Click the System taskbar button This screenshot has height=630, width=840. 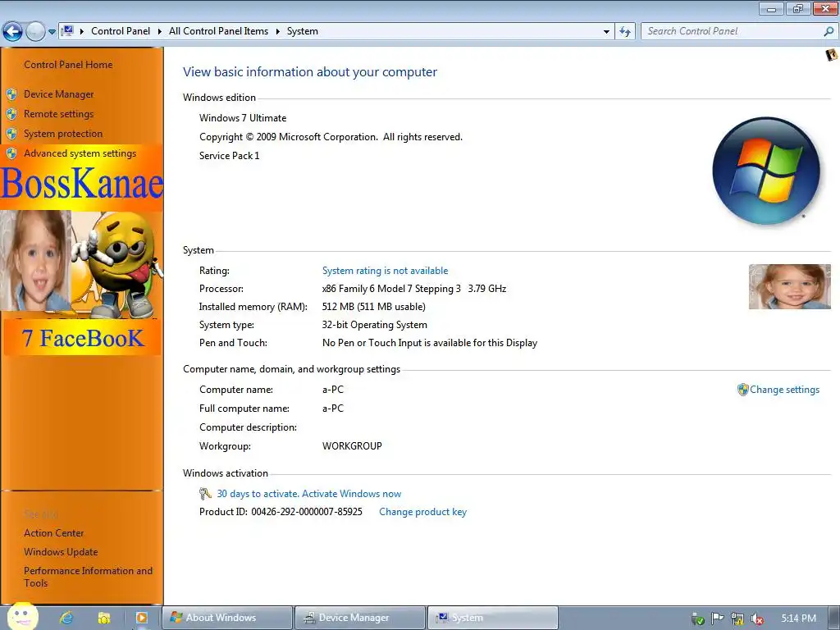point(493,618)
